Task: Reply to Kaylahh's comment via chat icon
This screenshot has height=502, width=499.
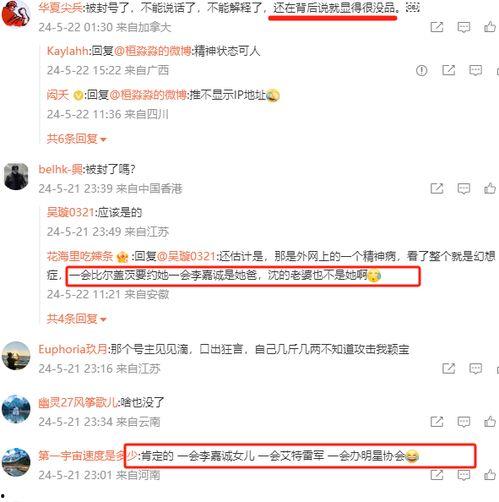Action: [x=475, y=70]
